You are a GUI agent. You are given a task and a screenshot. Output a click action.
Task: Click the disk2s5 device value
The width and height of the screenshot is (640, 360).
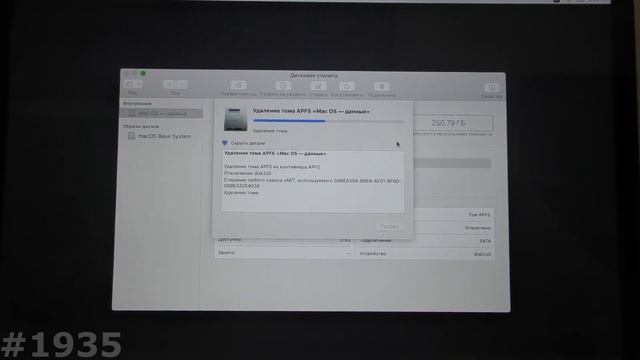click(x=482, y=254)
